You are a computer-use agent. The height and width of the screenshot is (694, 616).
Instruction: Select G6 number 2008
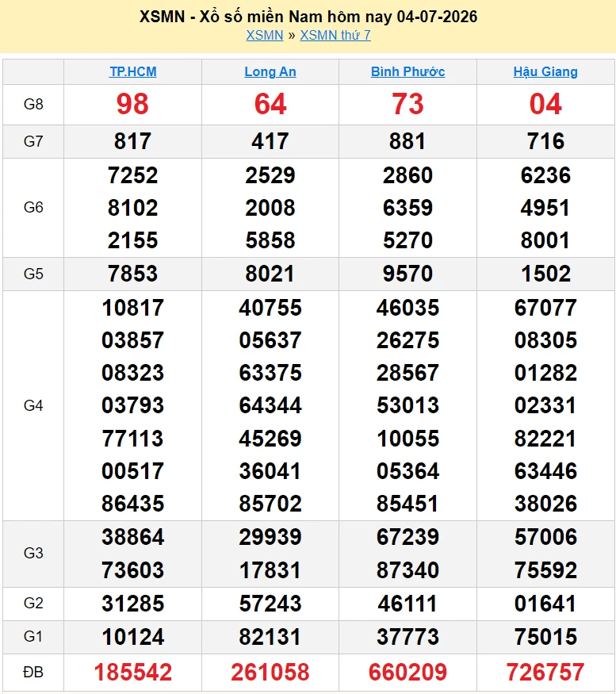270,208
